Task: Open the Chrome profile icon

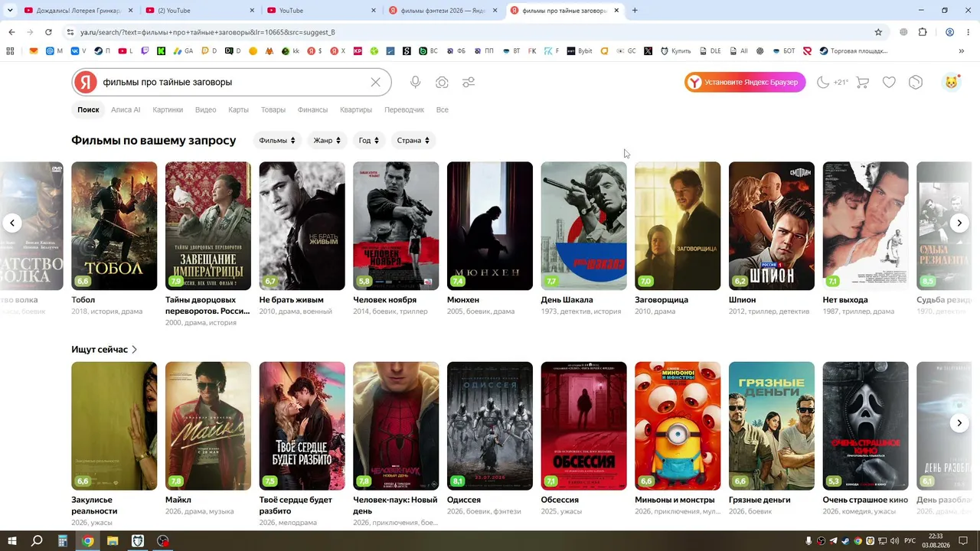Action: [949, 32]
